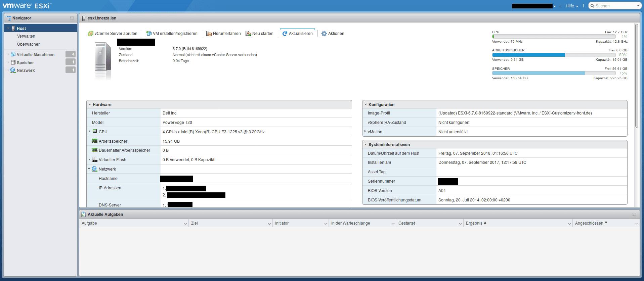Click the CPU usage bar
Image resolution: width=644 pixels, height=281 pixels.
click(x=554, y=37)
